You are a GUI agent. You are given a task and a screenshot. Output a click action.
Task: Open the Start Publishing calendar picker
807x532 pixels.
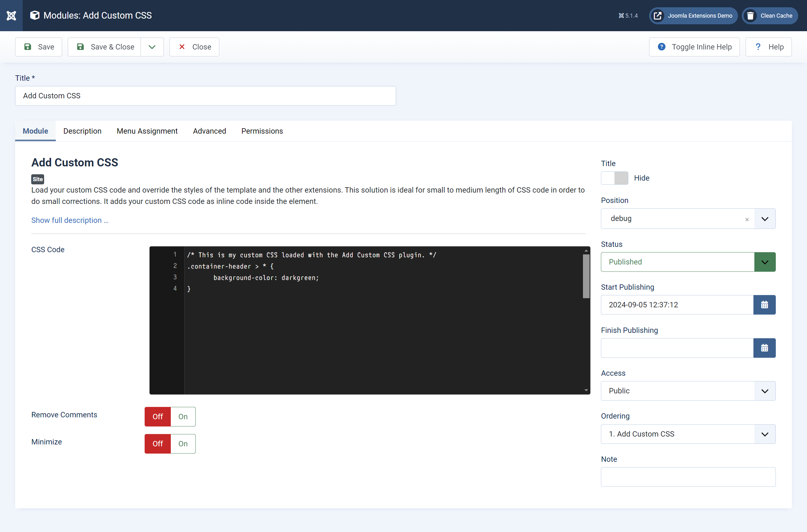click(x=764, y=305)
